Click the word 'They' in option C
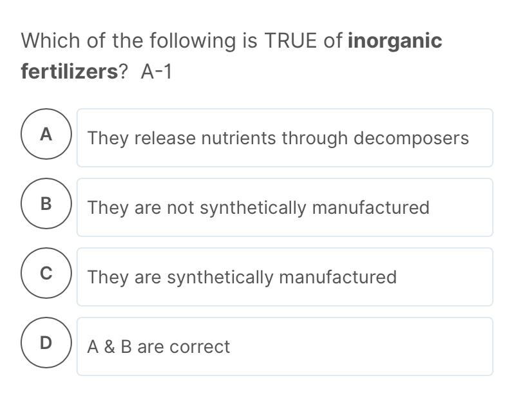 109,277
